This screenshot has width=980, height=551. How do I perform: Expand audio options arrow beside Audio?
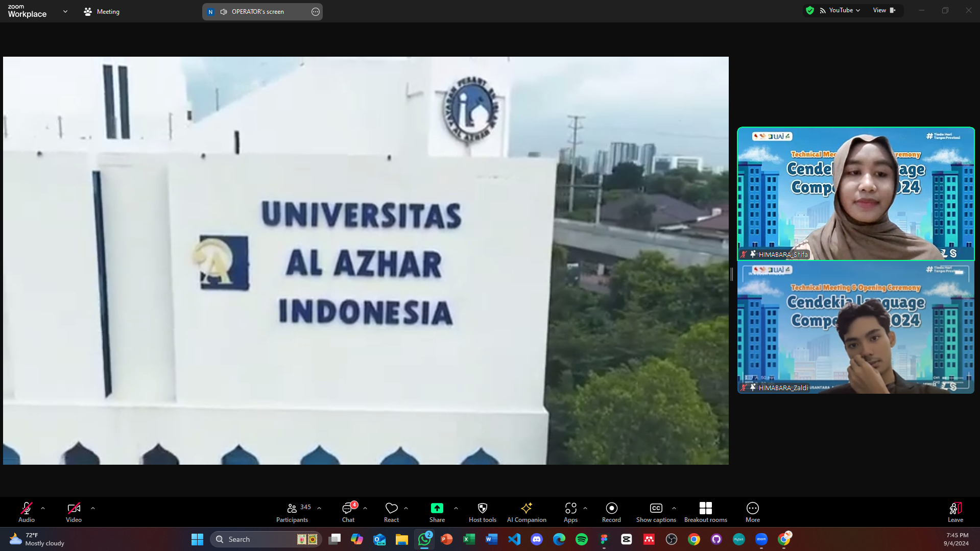(43, 508)
